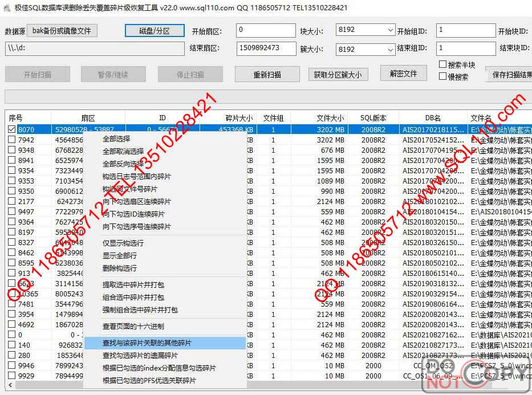Check the row 9929 checkbox

click(x=12, y=376)
